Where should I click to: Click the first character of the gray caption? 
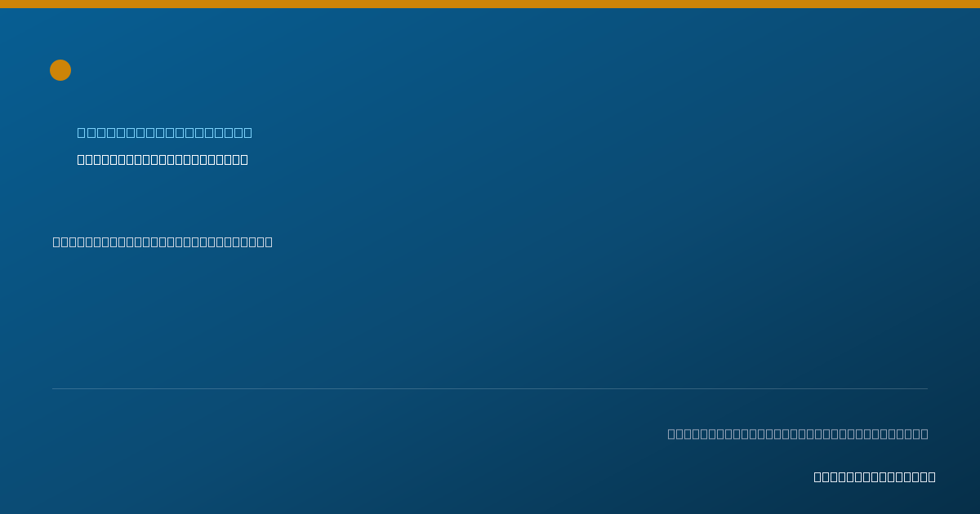pyautogui.click(x=672, y=433)
